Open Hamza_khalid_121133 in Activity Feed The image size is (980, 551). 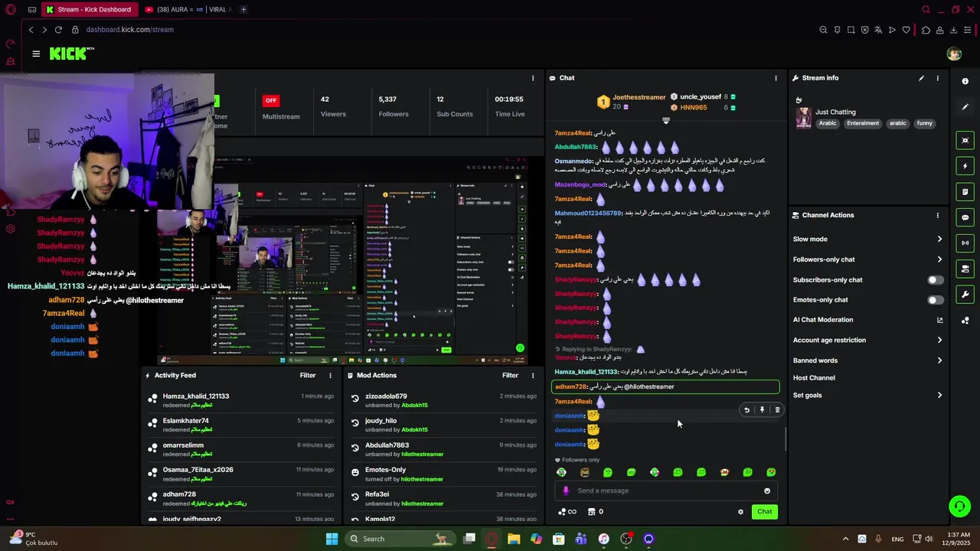pyautogui.click(x=196, y=396)
